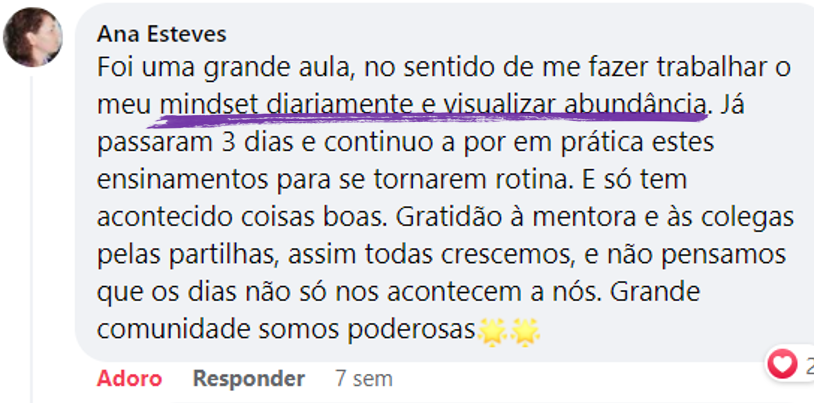The height and width of the screenshot is (403, 814).
Task: Click the purple underlined phrase about mindset
Action: tap(430, 103)
